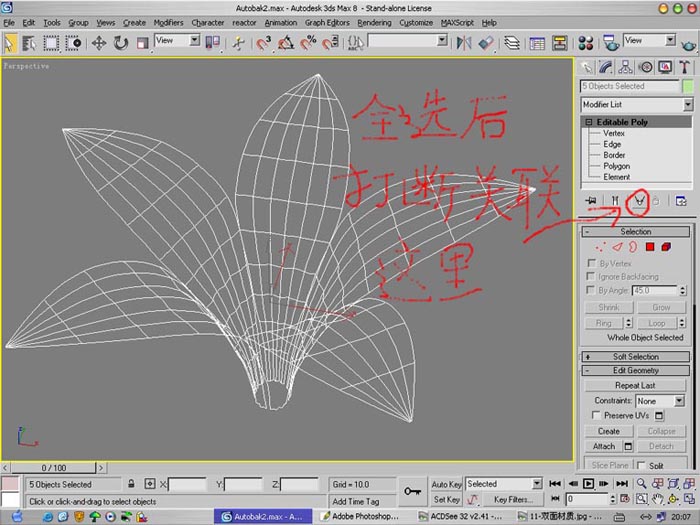700x525 pixels.
Task: Click the green object color swatch
Action: 688,86
